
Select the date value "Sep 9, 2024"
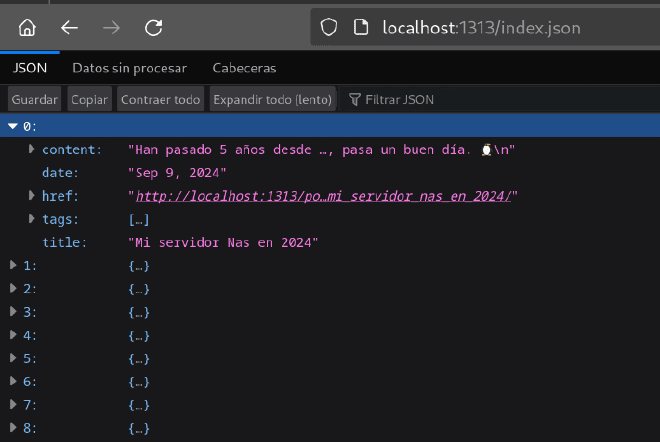coord(177,173)
